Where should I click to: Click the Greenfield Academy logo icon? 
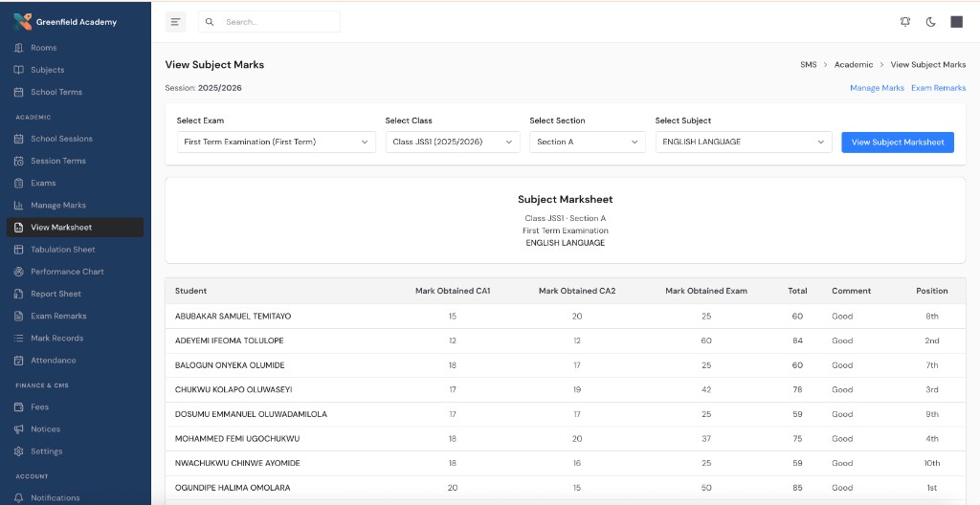(22, 22)
